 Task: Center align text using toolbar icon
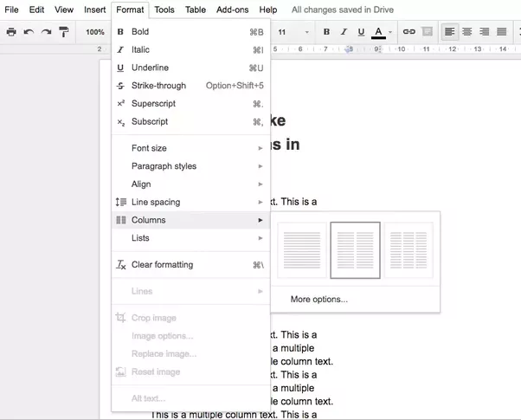click(467, 32)
